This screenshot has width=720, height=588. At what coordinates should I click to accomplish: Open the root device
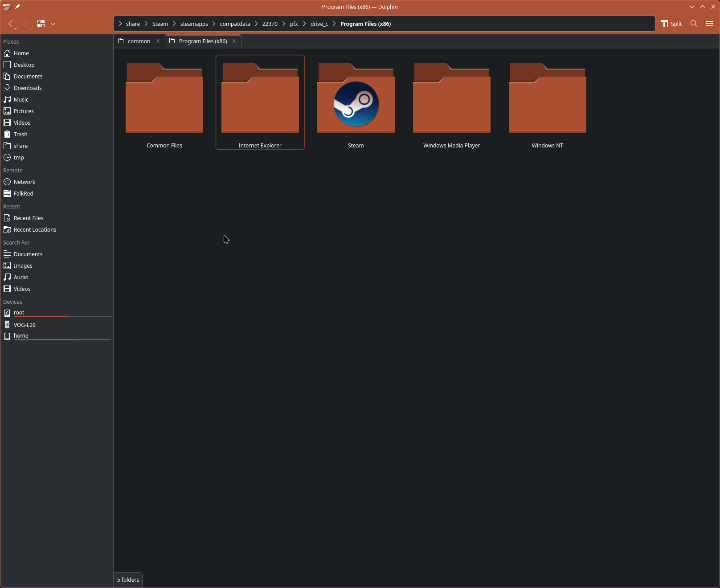point(57,313)
